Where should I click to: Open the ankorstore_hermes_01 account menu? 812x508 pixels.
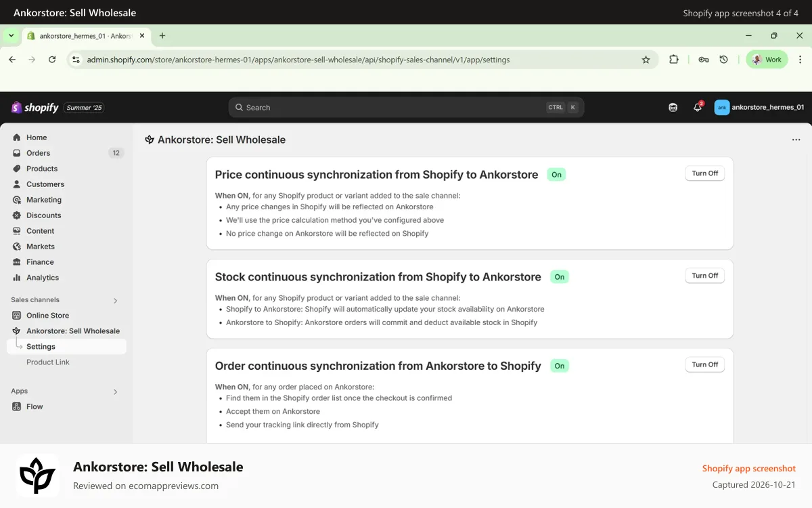pyautogui.click(x=759, y=107)
